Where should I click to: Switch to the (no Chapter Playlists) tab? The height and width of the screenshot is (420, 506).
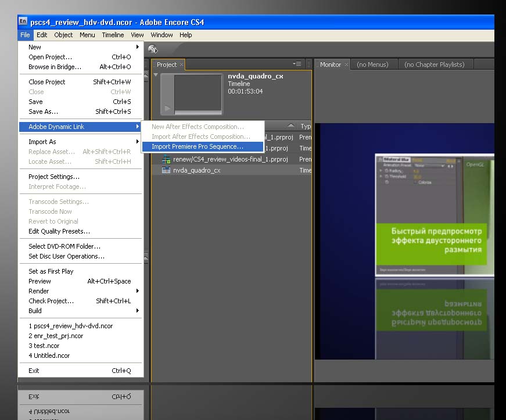(x=434, y=64)
